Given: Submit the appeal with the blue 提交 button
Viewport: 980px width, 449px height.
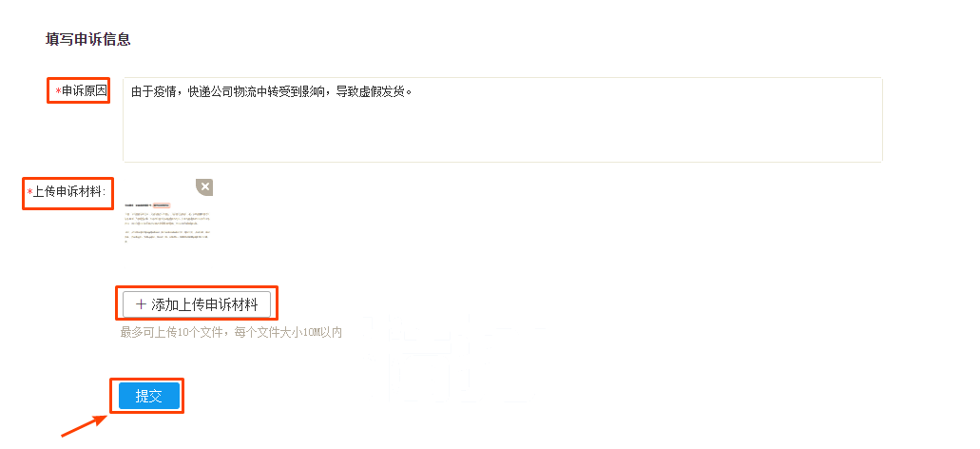Looking at the screenshot, I should click(149, 396).
